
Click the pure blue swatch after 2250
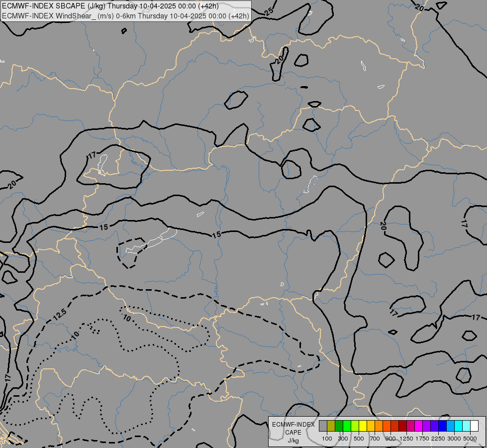442,426
